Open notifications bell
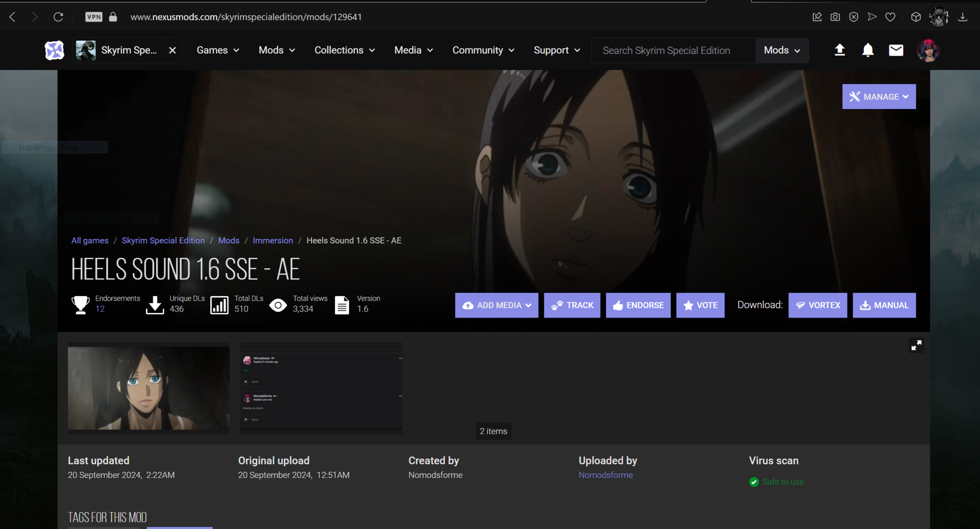980x529 pixels. 868,50
